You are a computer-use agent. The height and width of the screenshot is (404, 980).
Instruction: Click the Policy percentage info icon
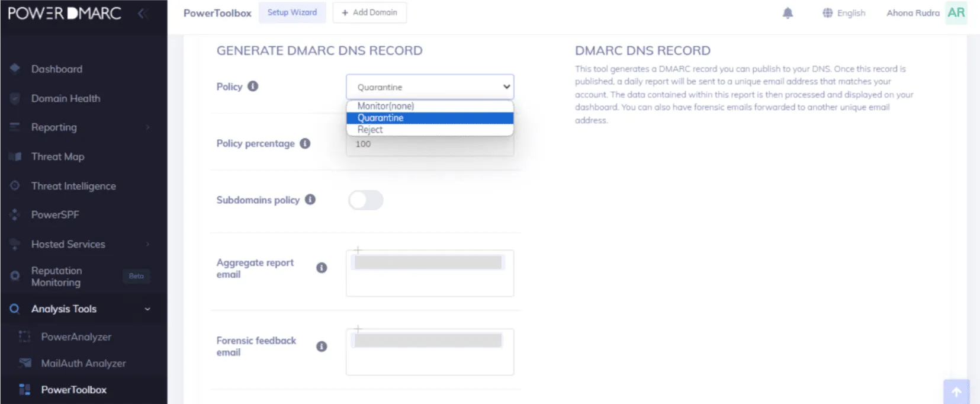coord(305,143)
